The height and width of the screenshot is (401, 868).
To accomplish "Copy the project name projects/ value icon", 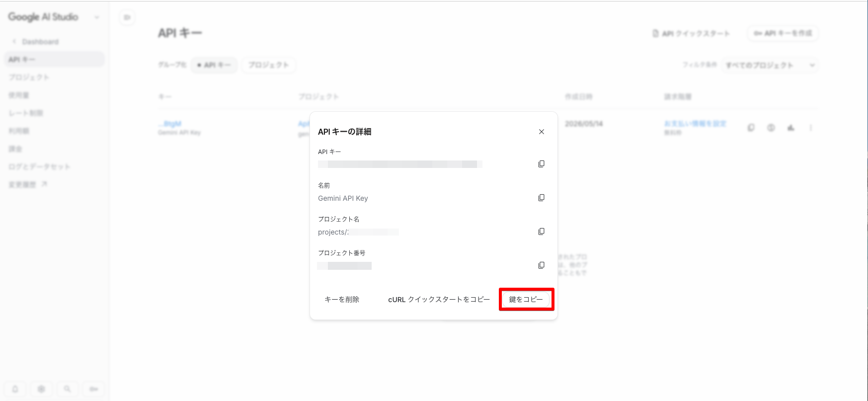I will pyautogui.click(x=541, y=232).
